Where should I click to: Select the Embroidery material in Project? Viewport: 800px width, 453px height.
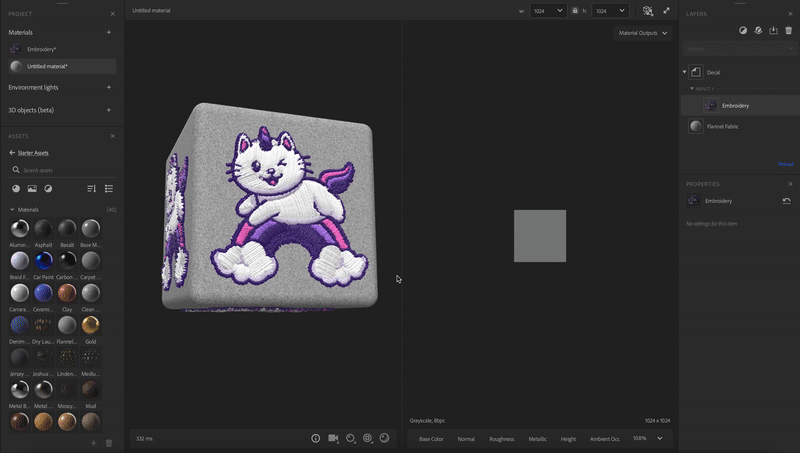(x=62, y=49)
